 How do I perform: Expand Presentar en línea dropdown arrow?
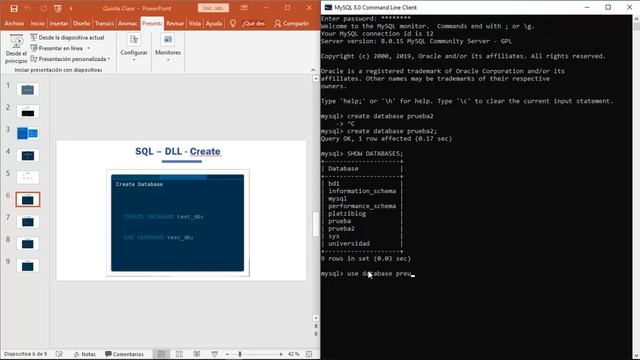tap(88, 48)
